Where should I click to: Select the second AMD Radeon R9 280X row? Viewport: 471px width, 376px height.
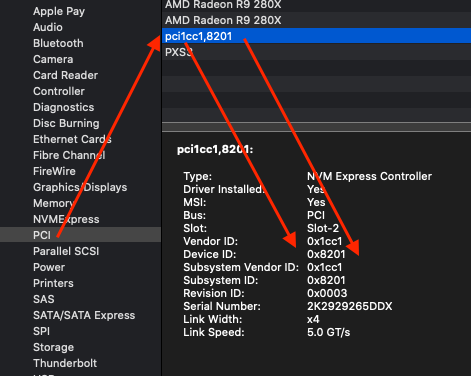pyautogui.click(x=316, y=20)
